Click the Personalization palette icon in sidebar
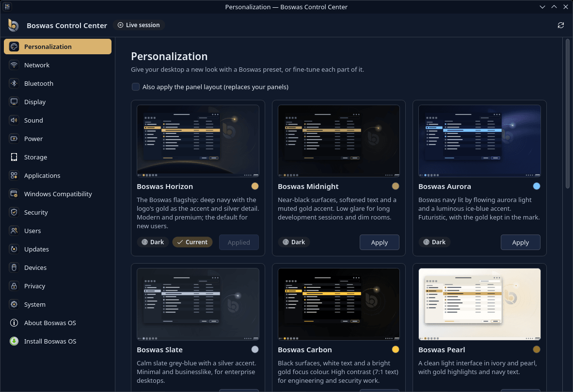573x392 pixels. 14,47
